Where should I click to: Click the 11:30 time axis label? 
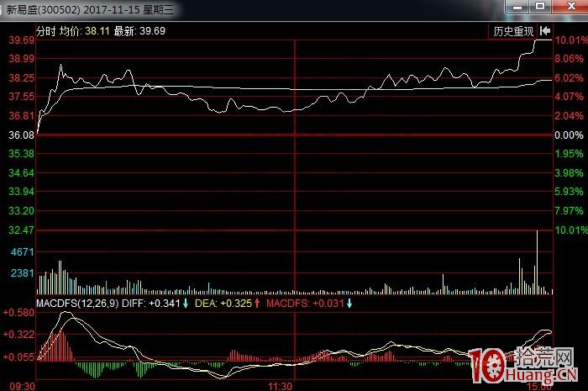280,386
